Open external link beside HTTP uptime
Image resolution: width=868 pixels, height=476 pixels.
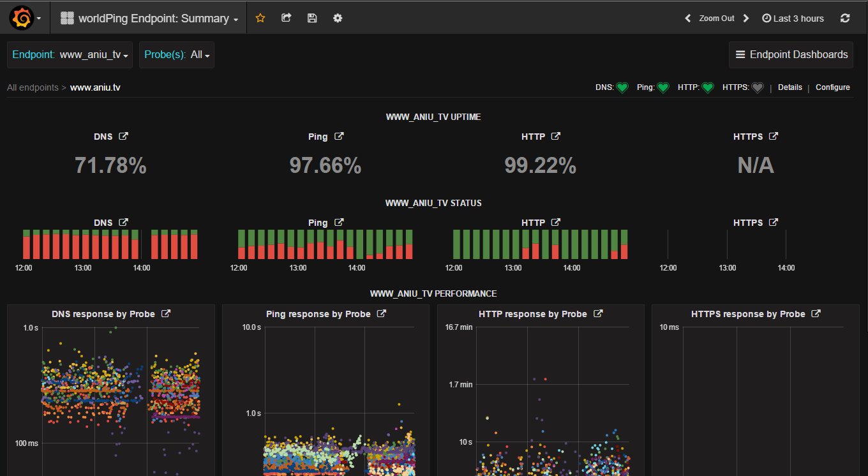pyautogui.click(x=555, y=136)
